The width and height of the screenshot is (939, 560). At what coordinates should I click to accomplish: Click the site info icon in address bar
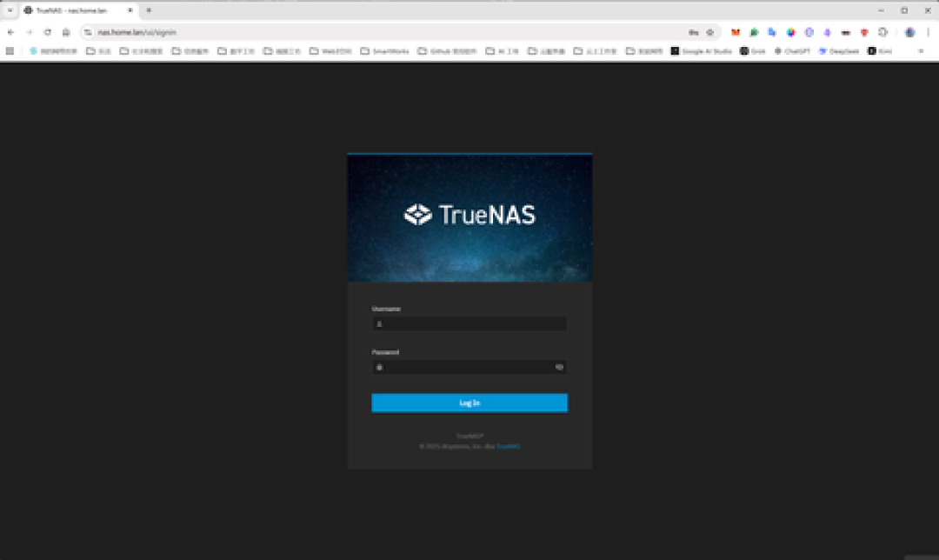[88, 32]
